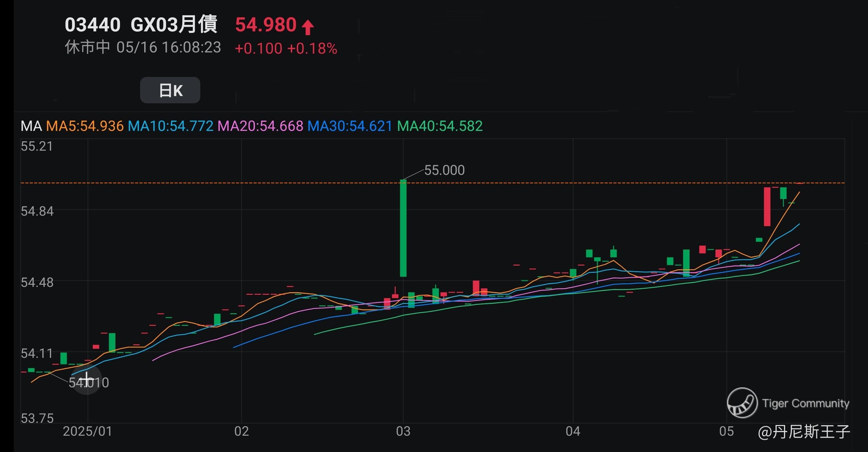The height and width of the screenshot is (452, 868).
Task: Click the 54.980 current price
Action: click(266, 24)
